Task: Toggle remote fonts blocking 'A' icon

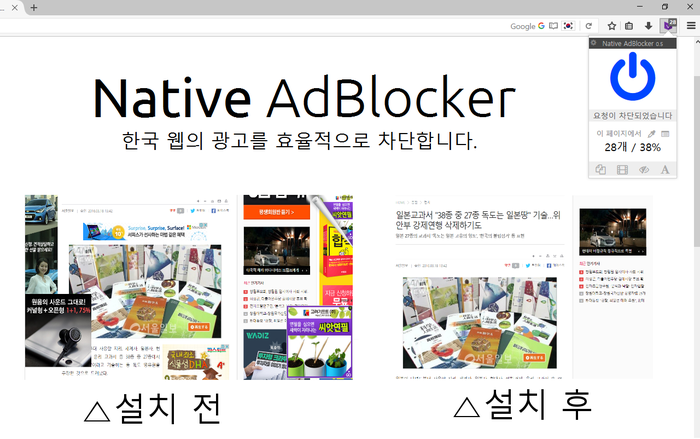Action: point(665,170)
